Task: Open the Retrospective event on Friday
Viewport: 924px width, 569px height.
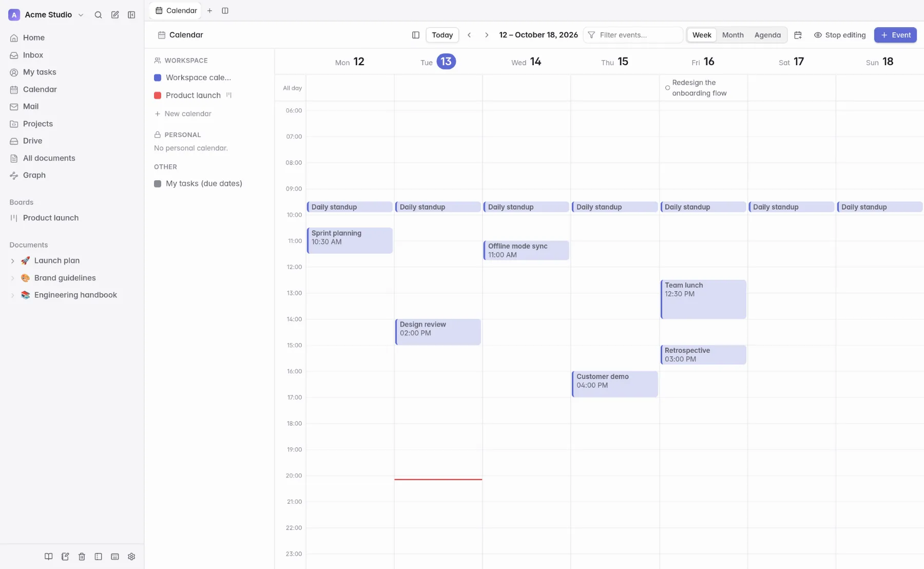Action: (x=703, y=355)
